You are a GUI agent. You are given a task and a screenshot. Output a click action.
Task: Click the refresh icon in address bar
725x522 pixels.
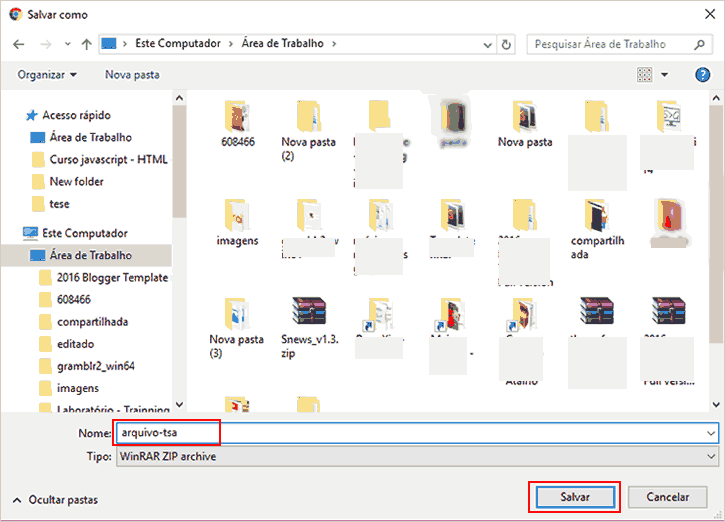coord(507,44)
